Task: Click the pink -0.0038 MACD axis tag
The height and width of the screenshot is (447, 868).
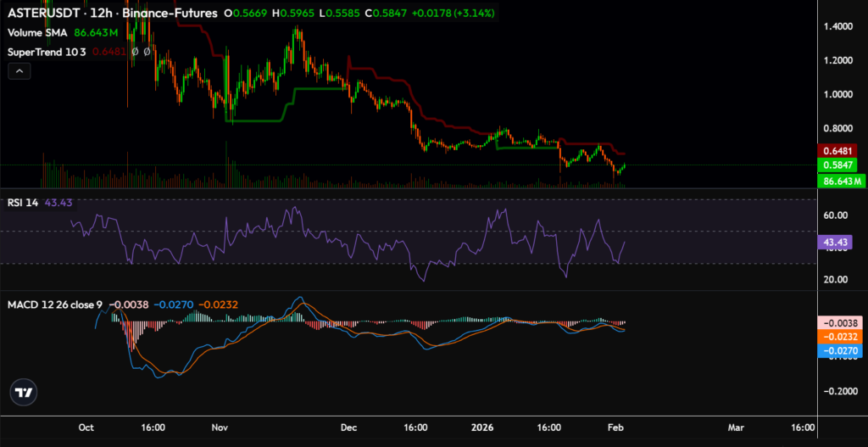Action: tap(839, 323)
